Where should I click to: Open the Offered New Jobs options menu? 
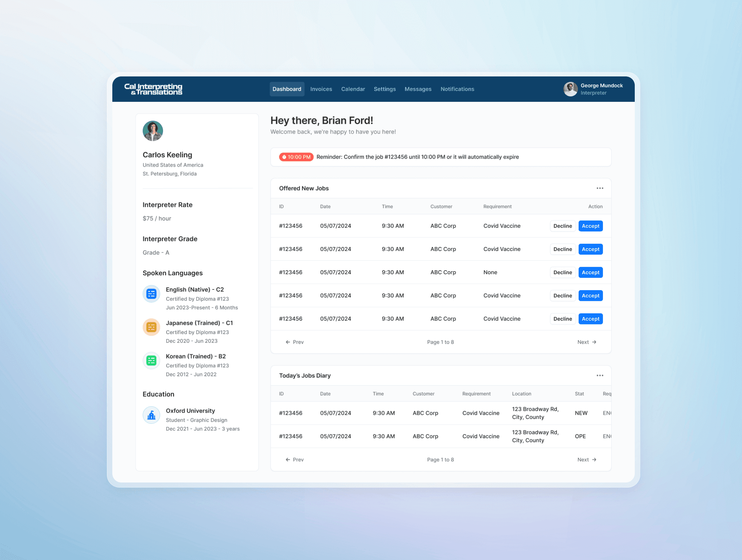tap(600, 188)
